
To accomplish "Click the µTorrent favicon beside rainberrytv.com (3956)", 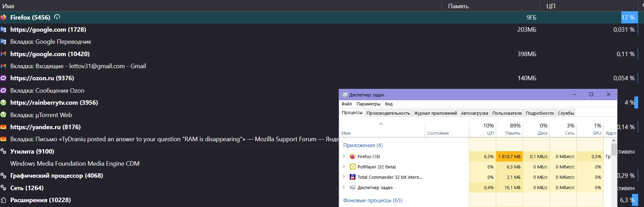I will (3, 103).
